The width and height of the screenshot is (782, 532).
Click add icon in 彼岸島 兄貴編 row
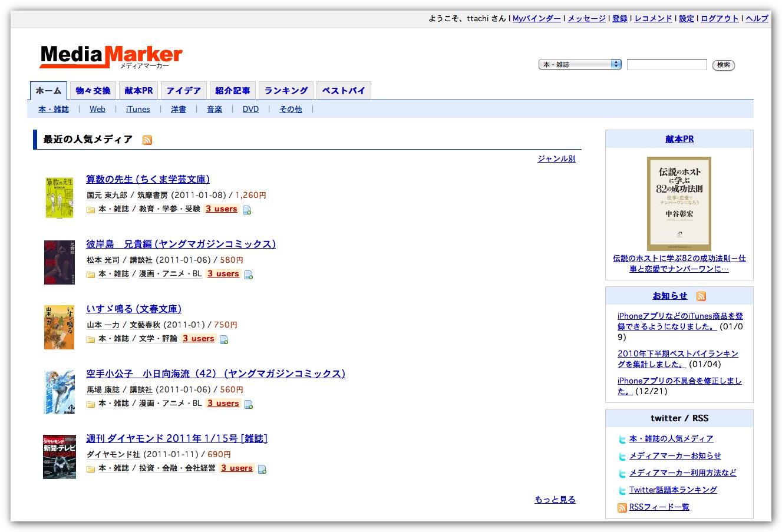249,275
